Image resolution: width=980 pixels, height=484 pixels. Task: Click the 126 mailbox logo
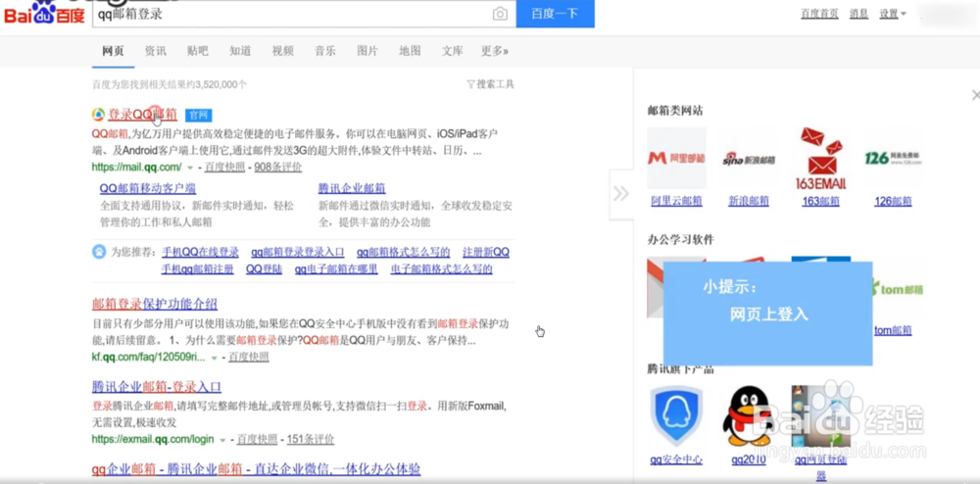(x=893, y=158)
